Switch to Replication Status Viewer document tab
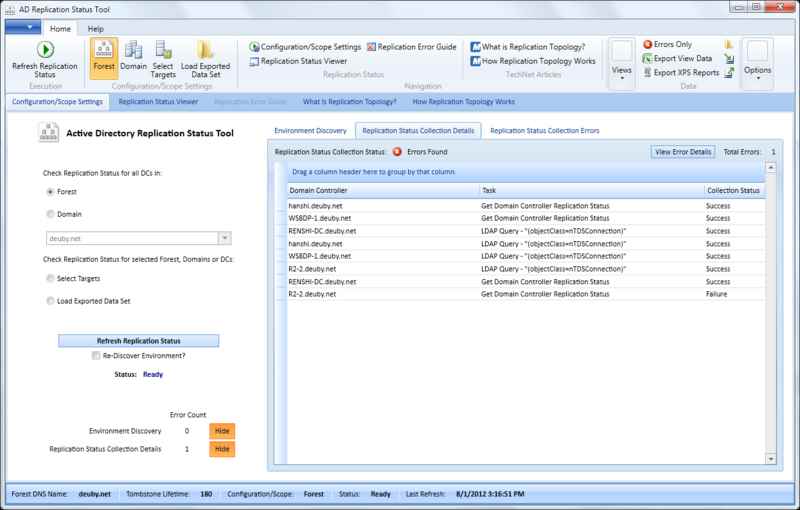 tap(158, 102)
